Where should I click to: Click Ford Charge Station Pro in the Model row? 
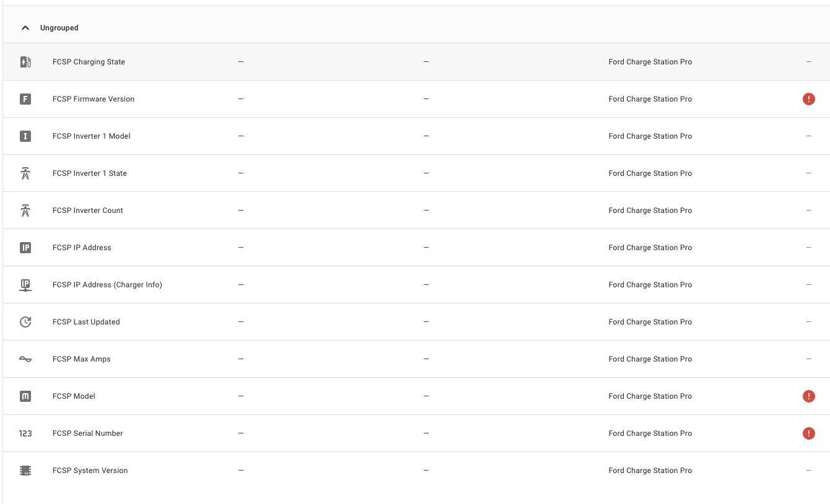(650, 396)
